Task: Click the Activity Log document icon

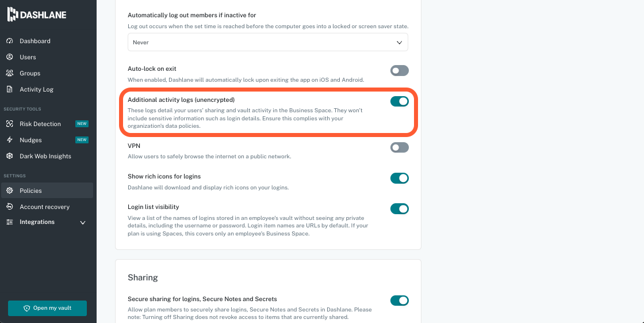Action: 10,89
